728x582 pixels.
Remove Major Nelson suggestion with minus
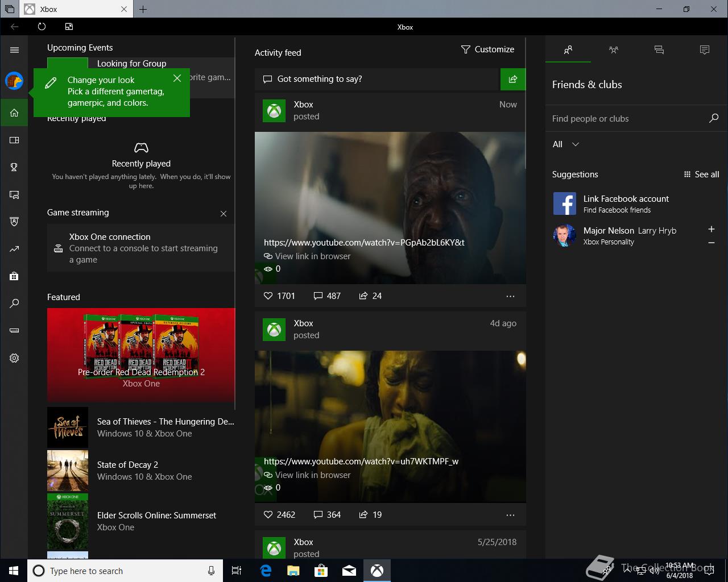[x=711, y=243]
